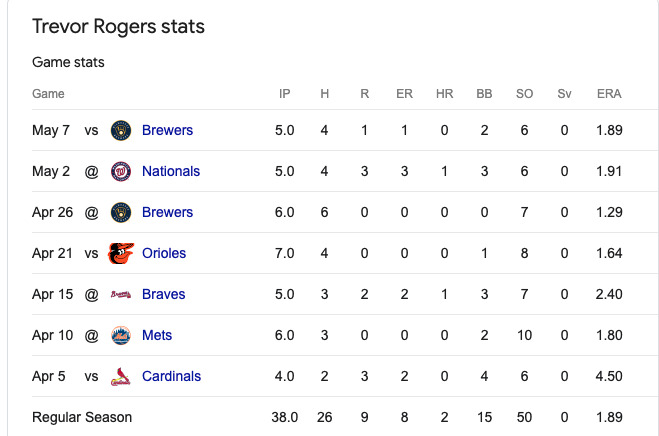Click the Brewers logo in May 7 row

click(121, 130)
